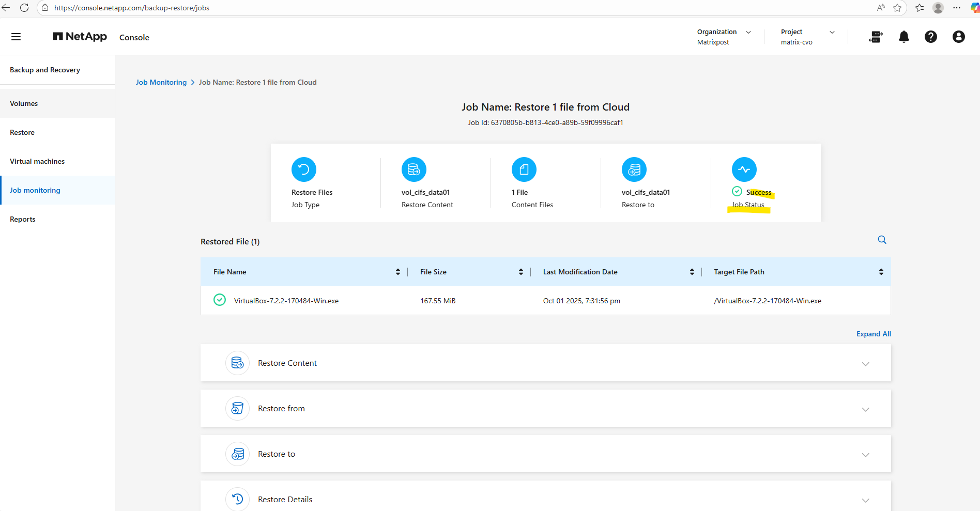Click the Job Status activity icon
This screenshot has width=980, height=511.
click(x=744, y=169)
